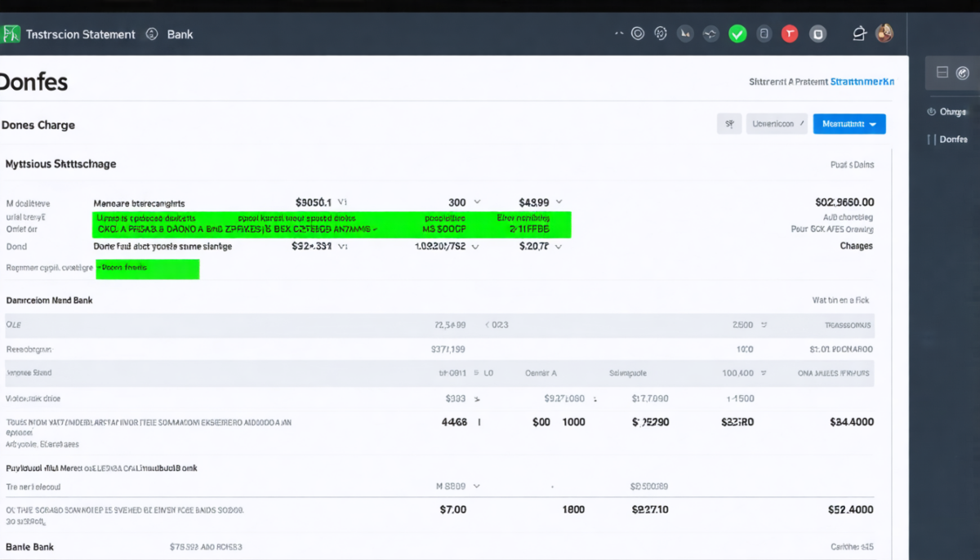Open Oharge item in right sidebar
The image size is (980, 560).
(952, 112)
